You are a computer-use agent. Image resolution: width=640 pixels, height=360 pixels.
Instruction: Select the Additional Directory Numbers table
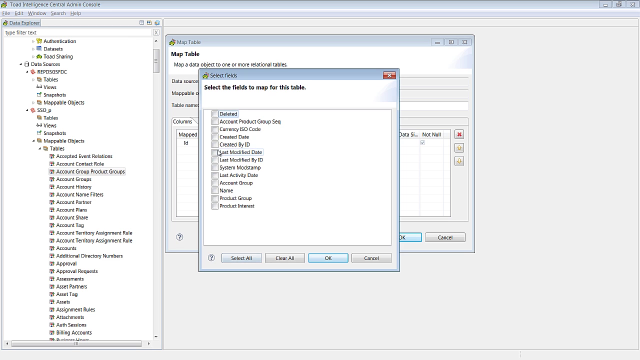89,256
